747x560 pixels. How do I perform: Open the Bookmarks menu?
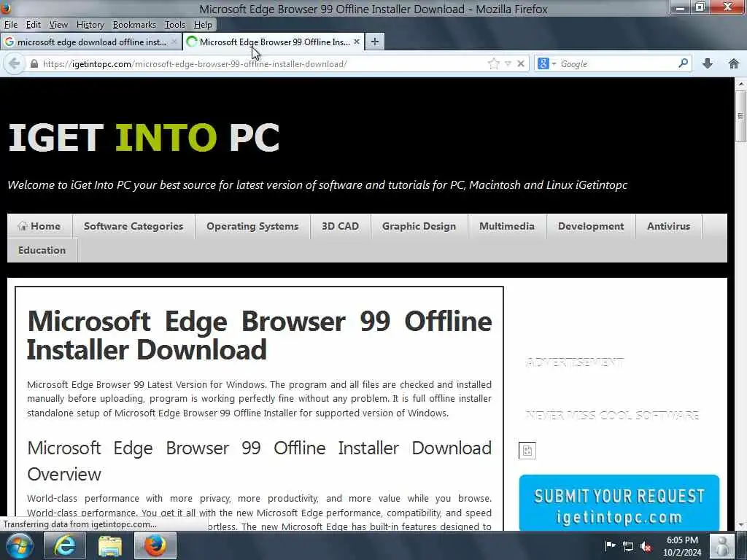tap(134, 25)
